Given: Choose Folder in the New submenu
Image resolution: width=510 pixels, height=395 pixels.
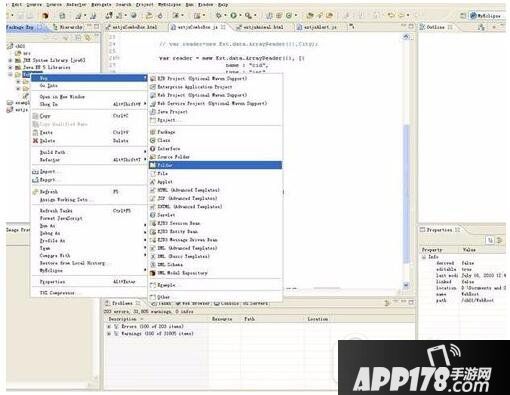Looking at the screenshot, I should coord(215,165).
